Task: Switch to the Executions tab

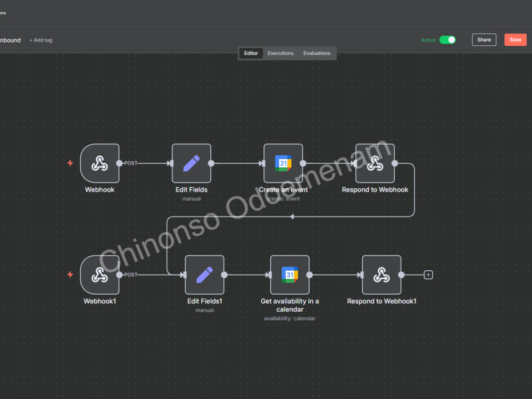Action: [280, 53]
